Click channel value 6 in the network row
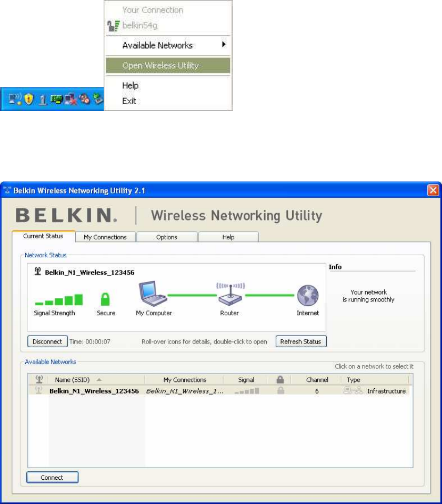This screenshot has height=504, width=442. point(317,391)
